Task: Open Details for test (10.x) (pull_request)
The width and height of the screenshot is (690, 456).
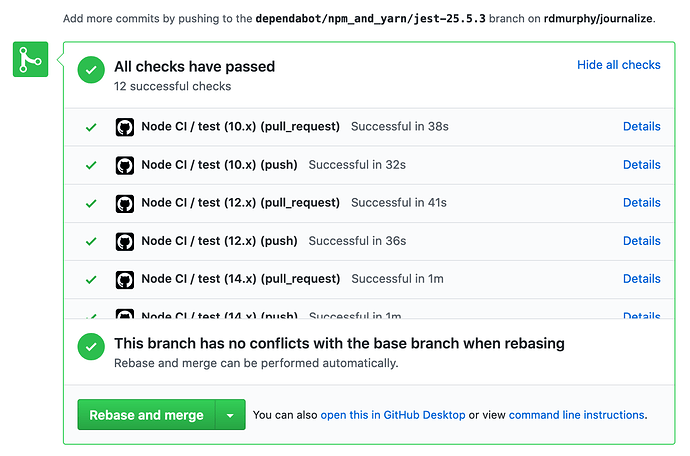Action: [x=641, y=127]
